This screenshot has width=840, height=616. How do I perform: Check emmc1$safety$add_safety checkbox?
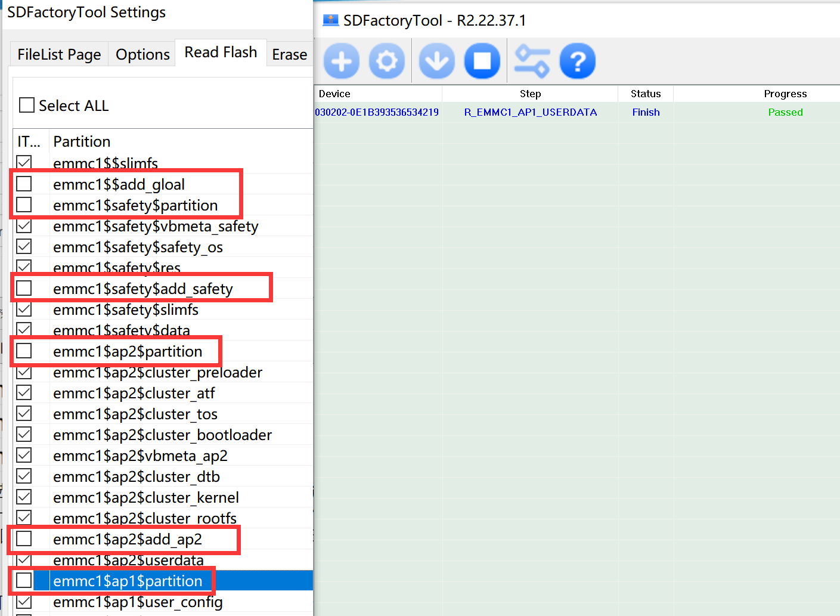(x=24, y=288)
